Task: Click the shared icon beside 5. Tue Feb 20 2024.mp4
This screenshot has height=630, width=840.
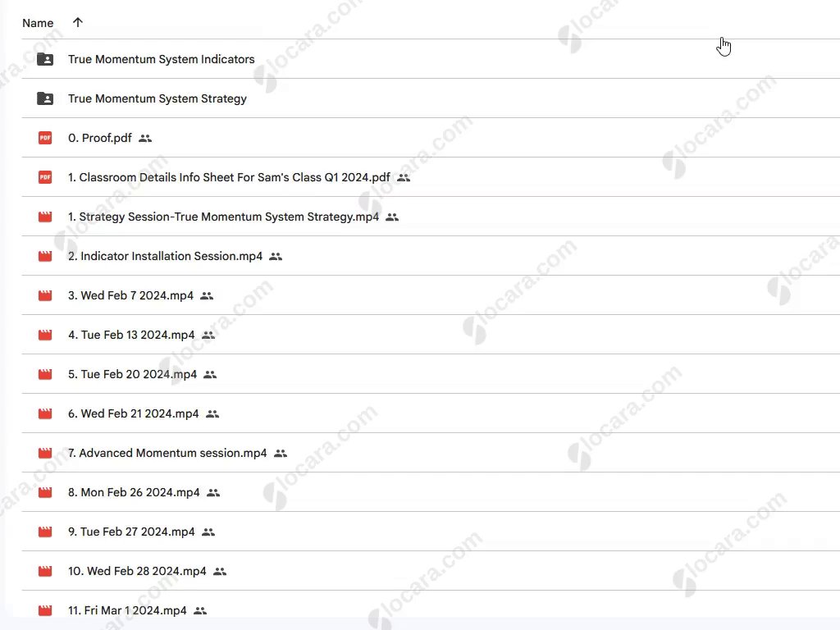Action: 210,374
